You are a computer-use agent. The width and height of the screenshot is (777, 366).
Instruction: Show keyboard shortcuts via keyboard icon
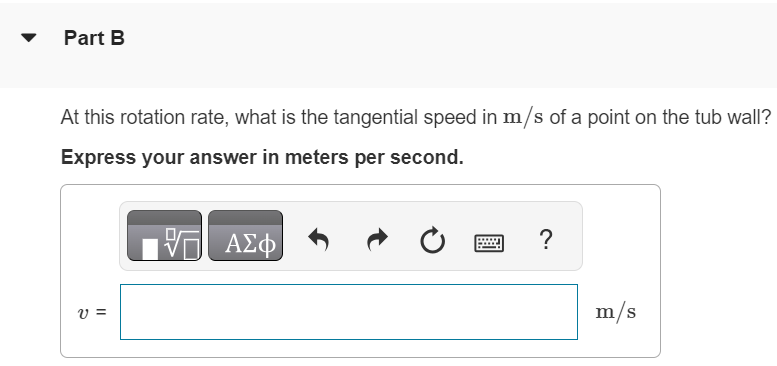tap(489, 243)
